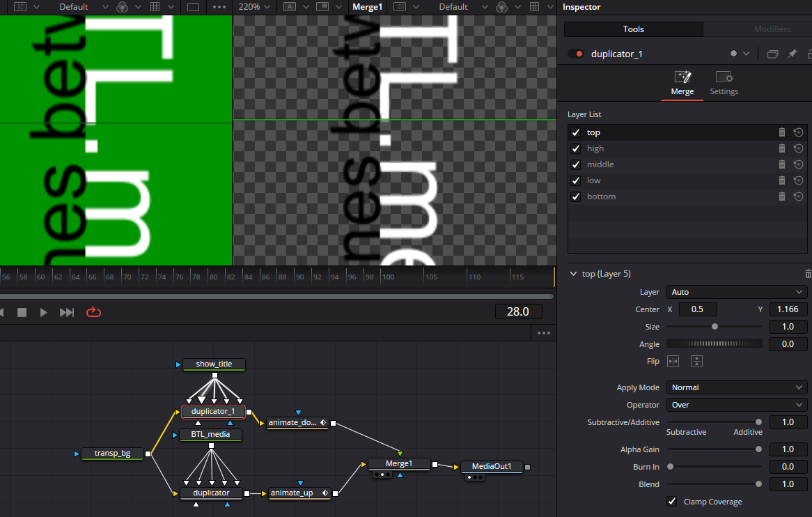Open the Merge tab in Inspector
This screenshot has height=517, width=812.
pos(682,84)
